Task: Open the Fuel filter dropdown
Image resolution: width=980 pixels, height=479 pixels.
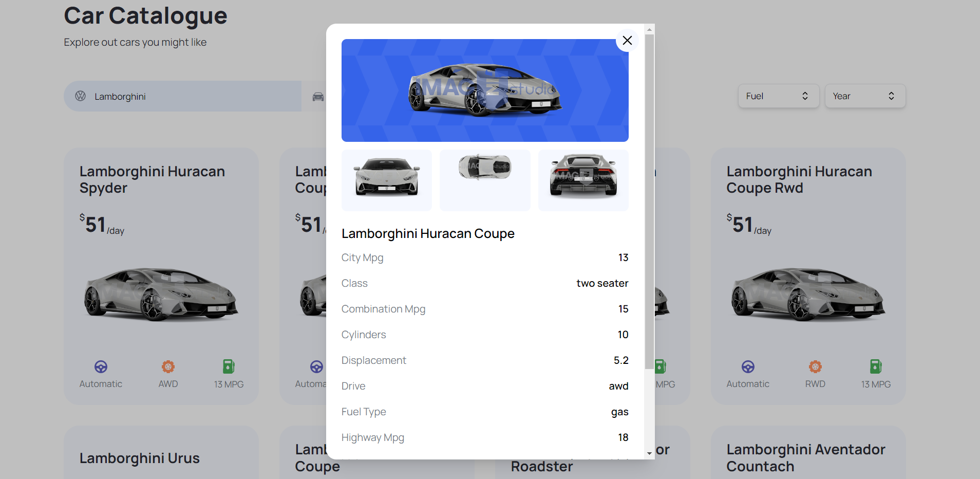Action: click(778, 96)
